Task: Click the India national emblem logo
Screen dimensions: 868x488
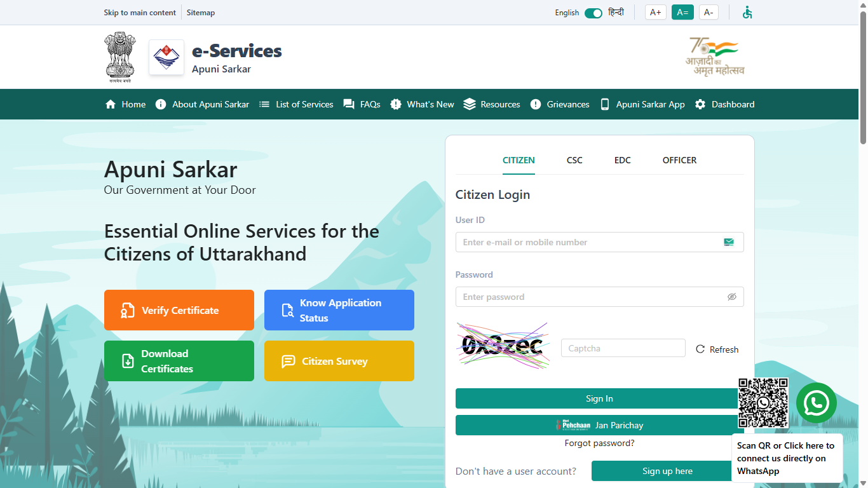Action: (x=119, y=57)
